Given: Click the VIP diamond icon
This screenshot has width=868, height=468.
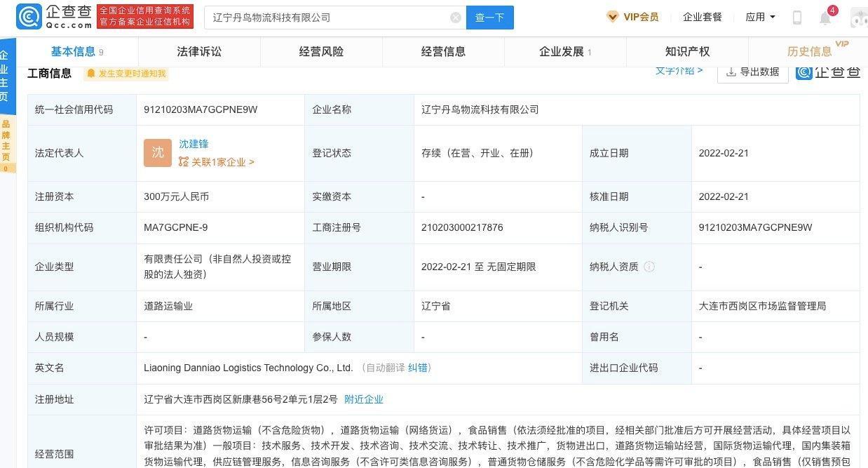Looking at the screenshot, I should click(613, 17).
